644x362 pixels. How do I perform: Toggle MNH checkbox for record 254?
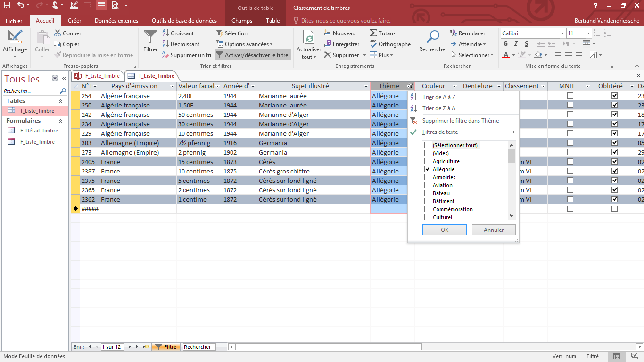tap(570, 96)
